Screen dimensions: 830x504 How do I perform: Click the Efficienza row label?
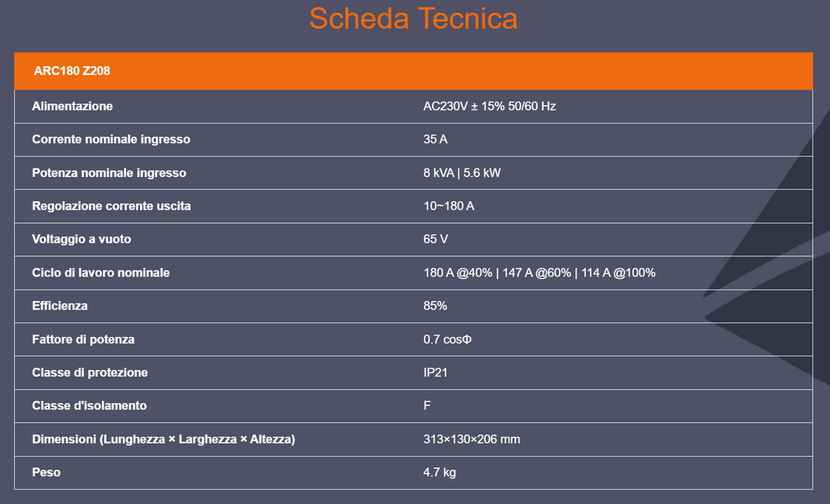(x=60, y=306)
